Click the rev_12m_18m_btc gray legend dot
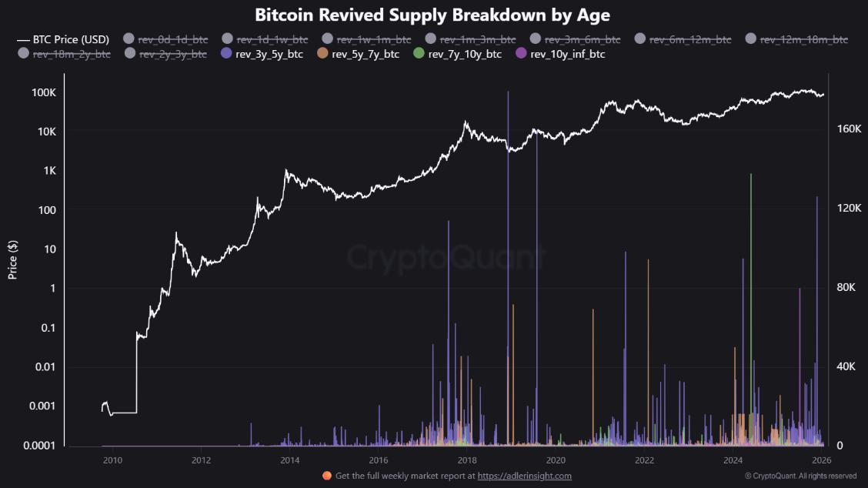The width and height of the screenshot is (868, 488). 752,38
